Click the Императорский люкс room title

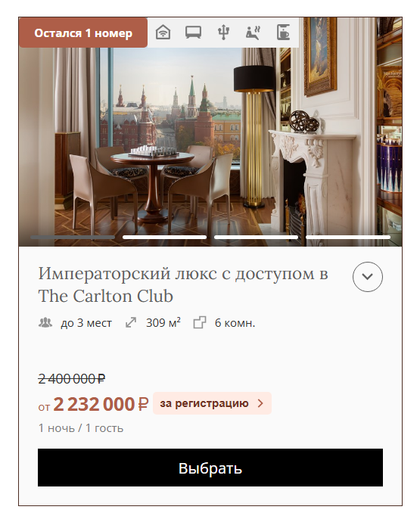coord(183,284)
